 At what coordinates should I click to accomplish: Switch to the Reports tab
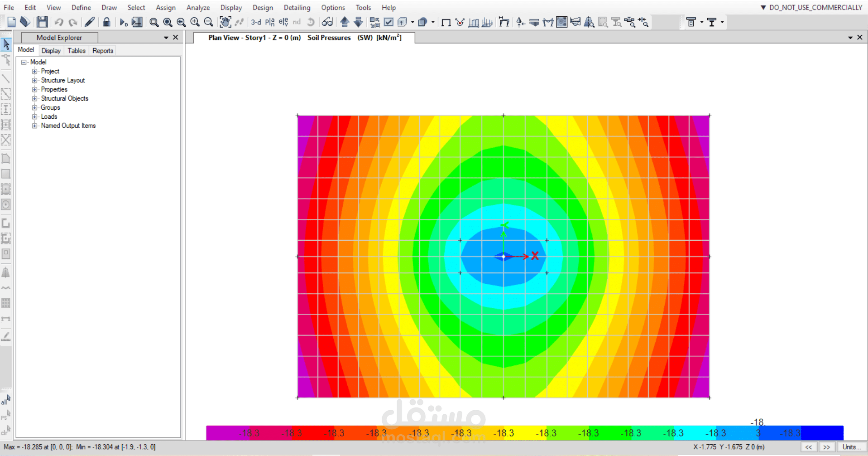pyautogui.click(x=103, y=50)
